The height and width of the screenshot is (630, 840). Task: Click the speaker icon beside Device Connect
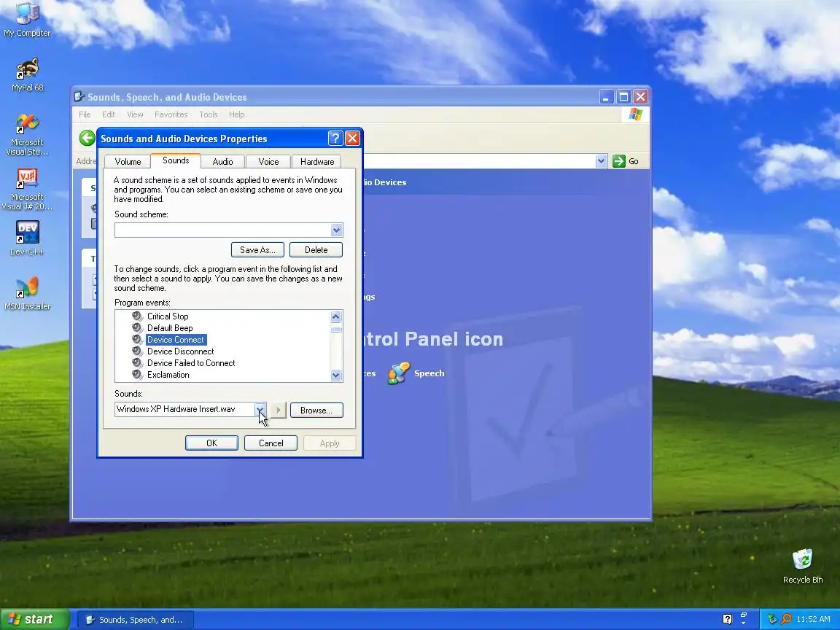coord(138,340)
